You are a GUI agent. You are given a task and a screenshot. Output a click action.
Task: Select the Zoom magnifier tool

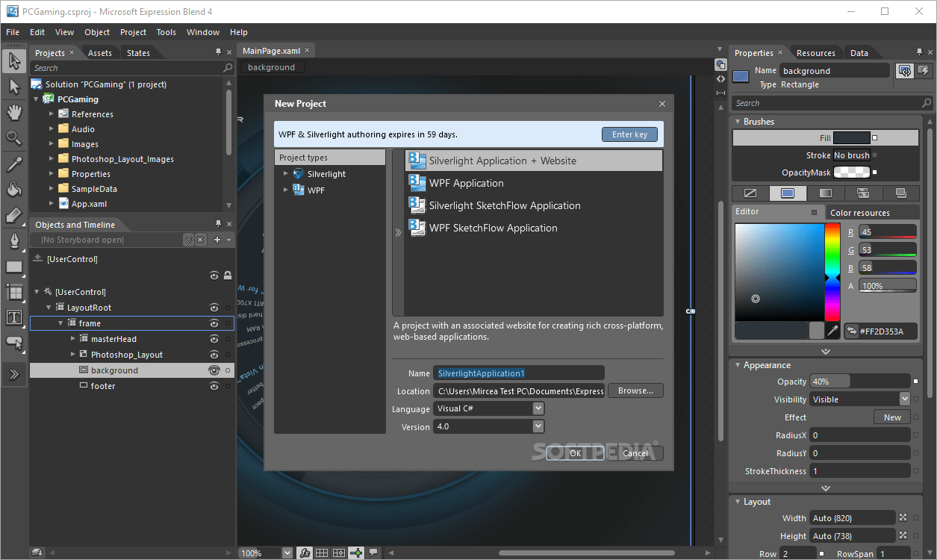14,138
